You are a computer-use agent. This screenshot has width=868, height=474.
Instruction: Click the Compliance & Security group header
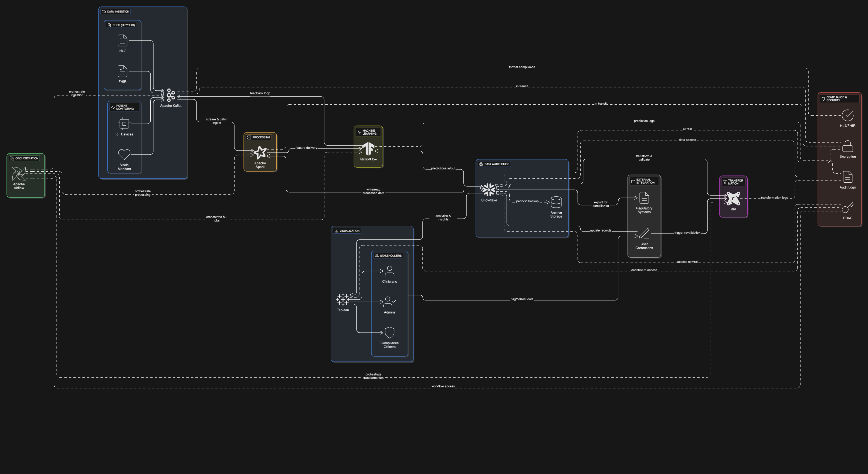(x=837, y=99)
